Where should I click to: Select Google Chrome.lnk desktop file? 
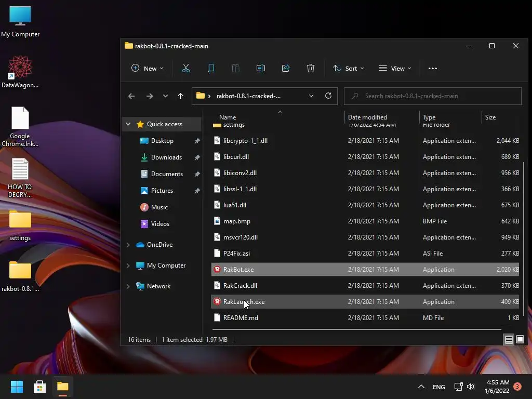pyautogui.click(x=20, y=127)
